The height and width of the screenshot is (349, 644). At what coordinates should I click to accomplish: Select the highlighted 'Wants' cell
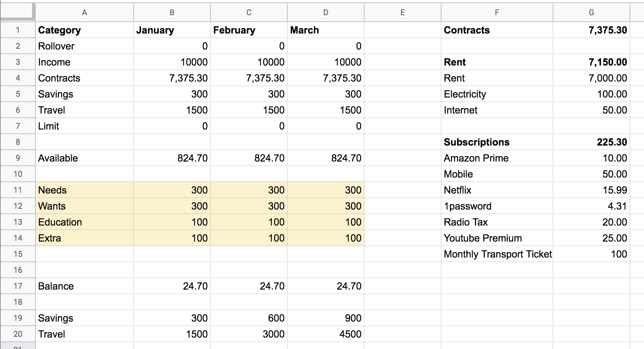(x=84, y=206)
